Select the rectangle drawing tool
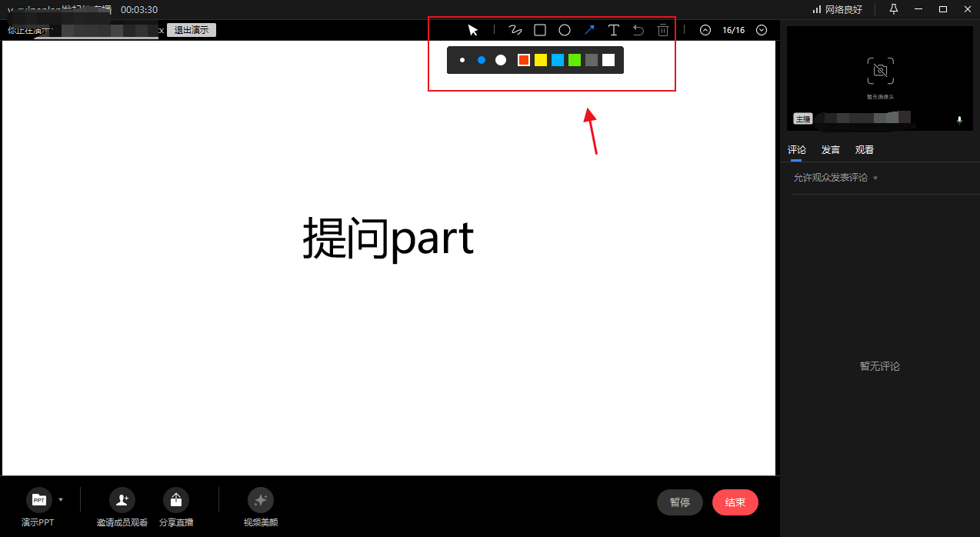This screenshot has height=537, width=980. pos(539,29)
